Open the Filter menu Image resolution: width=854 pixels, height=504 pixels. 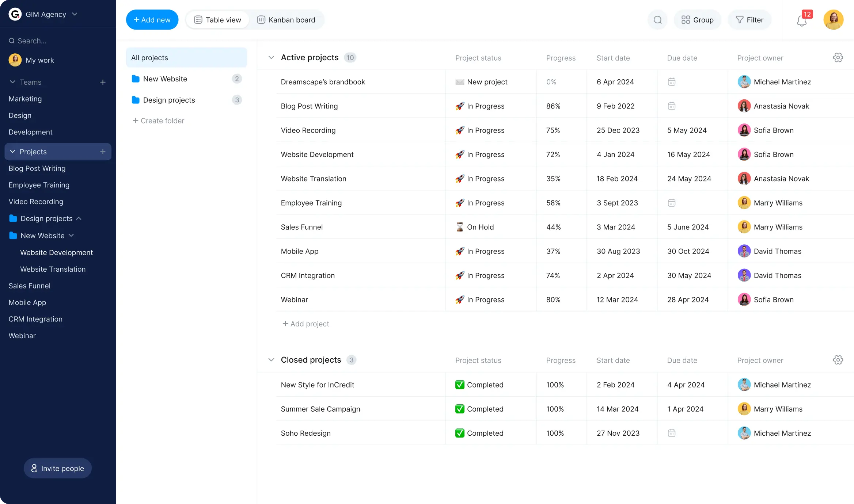point(749,20)
